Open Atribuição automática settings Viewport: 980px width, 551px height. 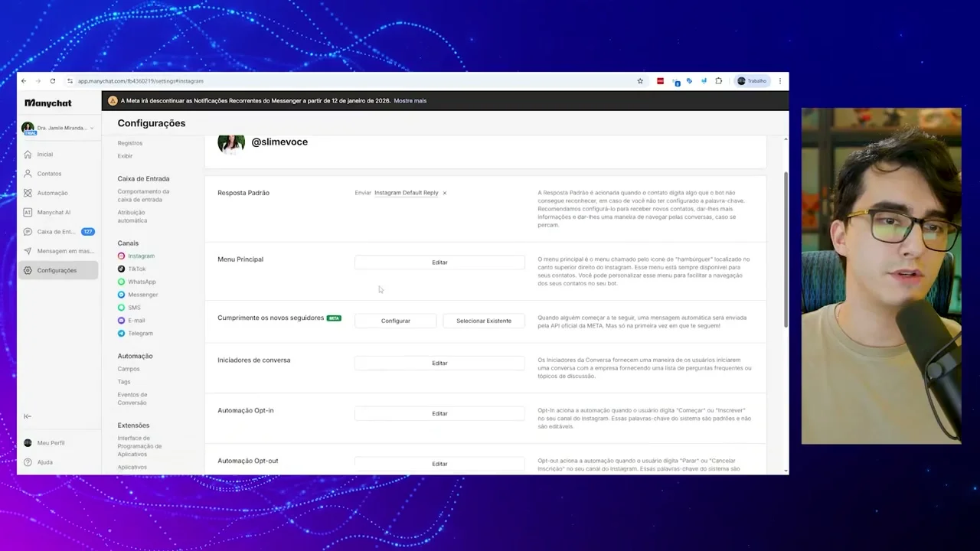point(132,217)
